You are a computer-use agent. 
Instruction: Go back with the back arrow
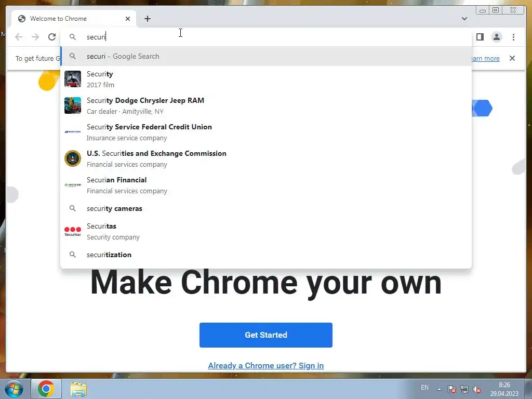[19, 37]
